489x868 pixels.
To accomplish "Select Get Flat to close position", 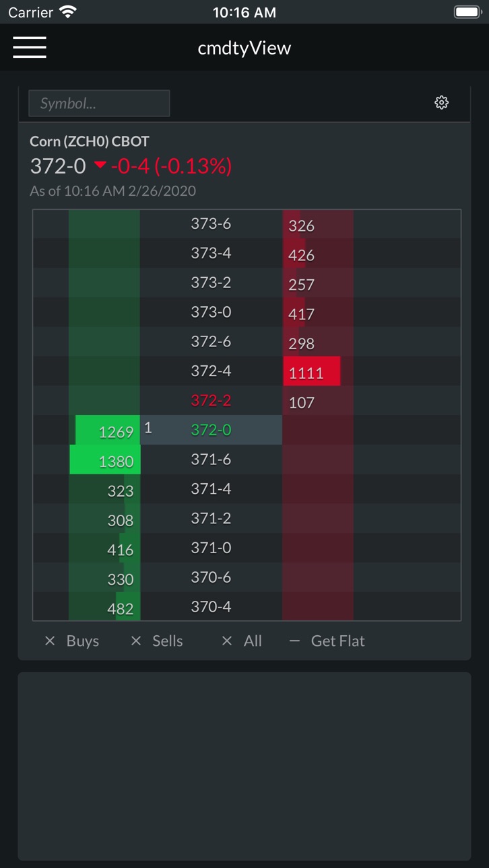I will click(x=327, y=641).
